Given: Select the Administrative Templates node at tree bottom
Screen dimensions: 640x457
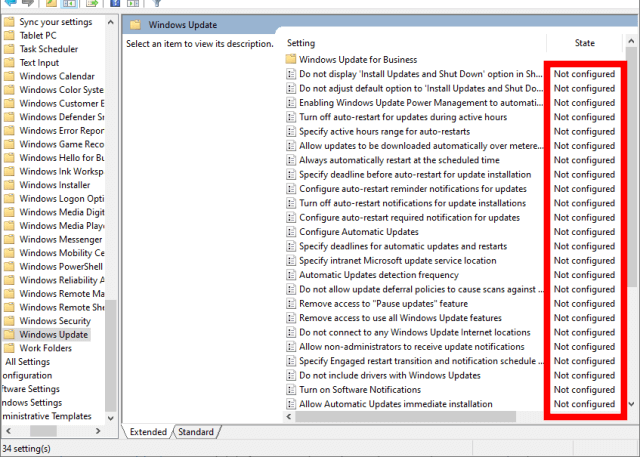Looking at the screenshot, I should 47,416.
